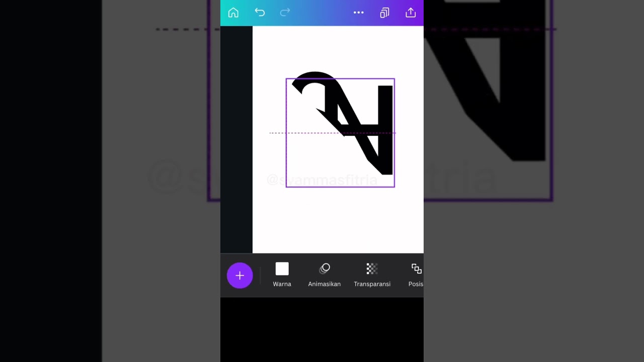Deselect by clicking empty white canvas below selection
Viewport: 644px width, 362px height.
click(x=337, y=221)
